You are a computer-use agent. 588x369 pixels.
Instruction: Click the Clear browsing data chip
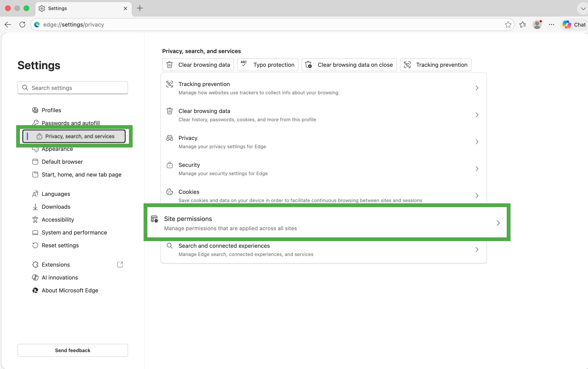(198, 65)
